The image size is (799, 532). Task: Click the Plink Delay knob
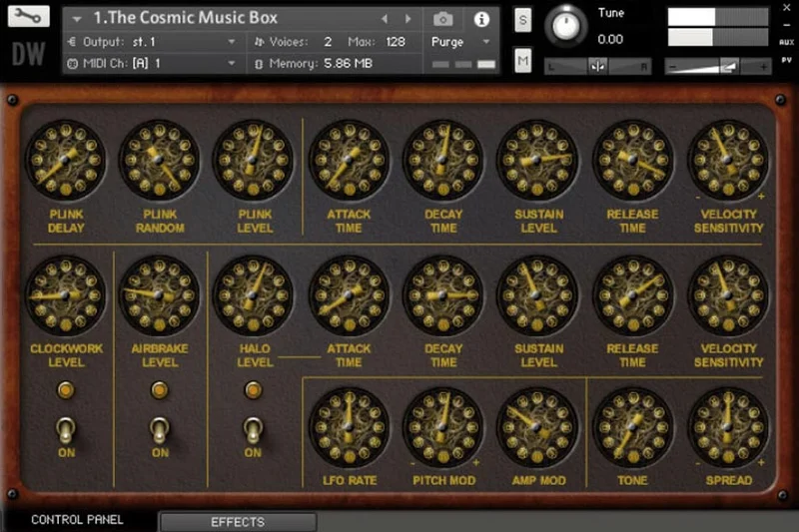65,160
